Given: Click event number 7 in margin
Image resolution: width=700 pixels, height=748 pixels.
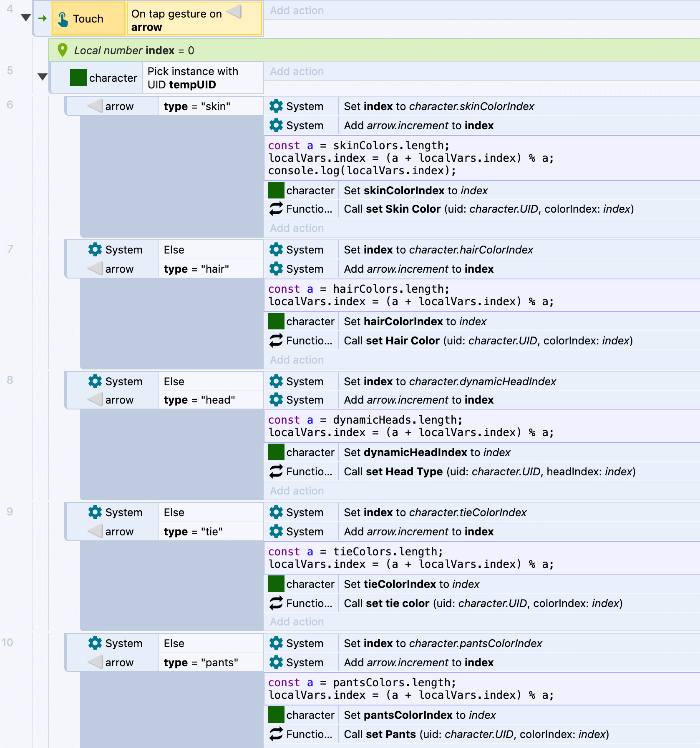Looking at the screenshot, I should 10,249.
